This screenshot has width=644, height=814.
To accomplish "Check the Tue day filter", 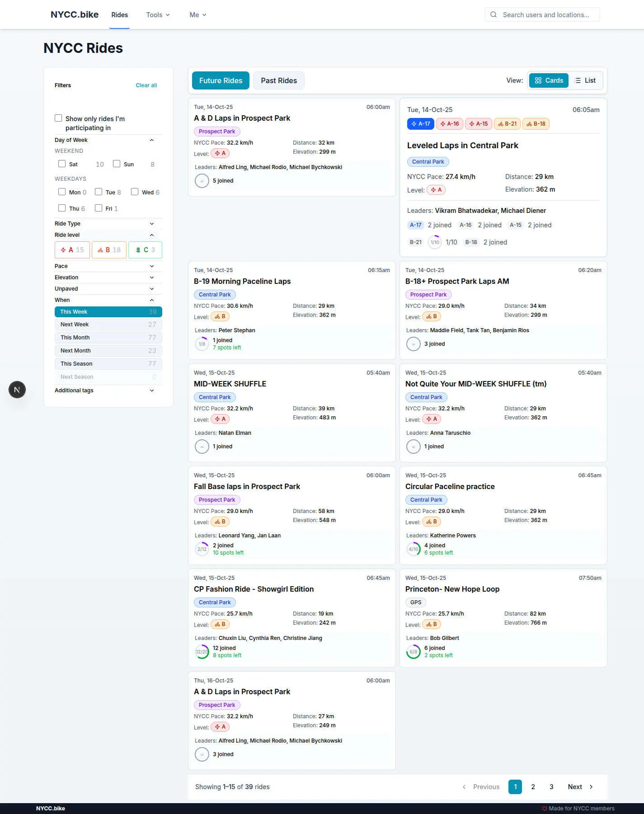I will (99, 192).
